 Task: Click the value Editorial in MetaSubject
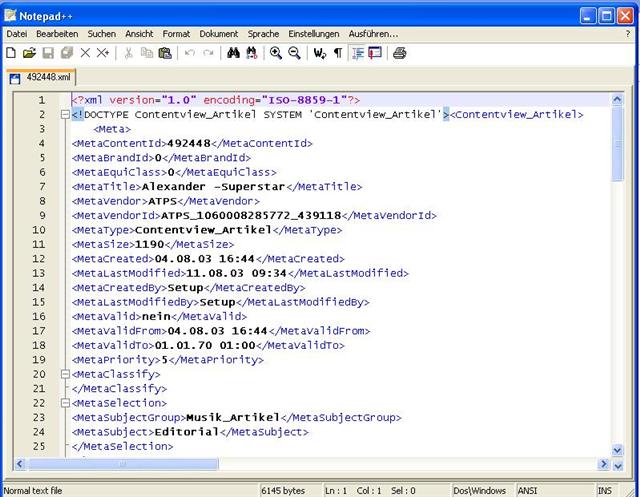click(x=187, y=432)
